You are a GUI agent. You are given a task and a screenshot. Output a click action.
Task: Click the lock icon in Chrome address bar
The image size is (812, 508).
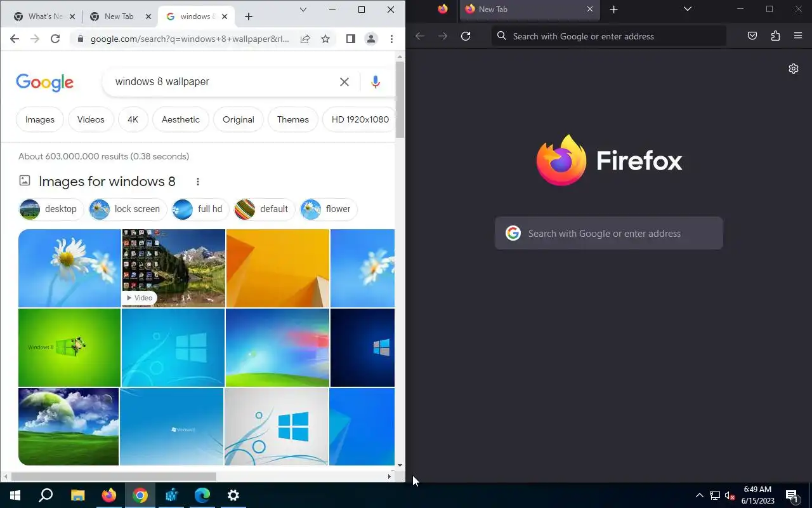(81, 39)
